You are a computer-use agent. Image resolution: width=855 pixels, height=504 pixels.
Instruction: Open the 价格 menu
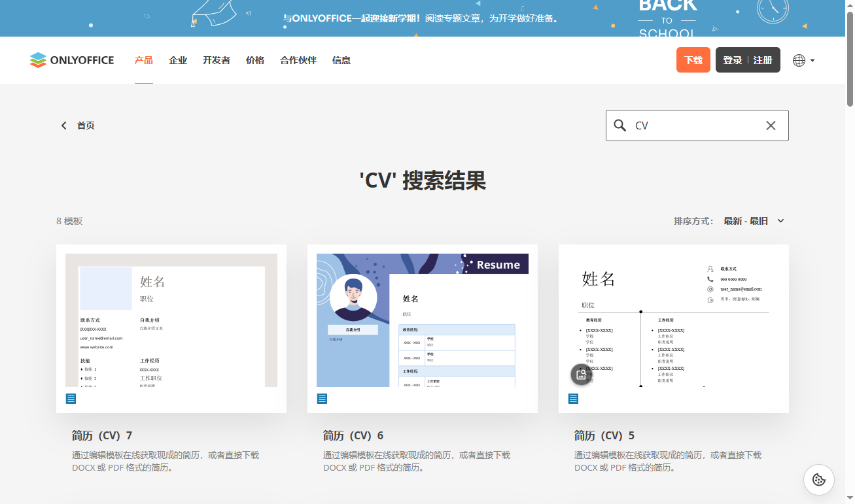(255, 60)
